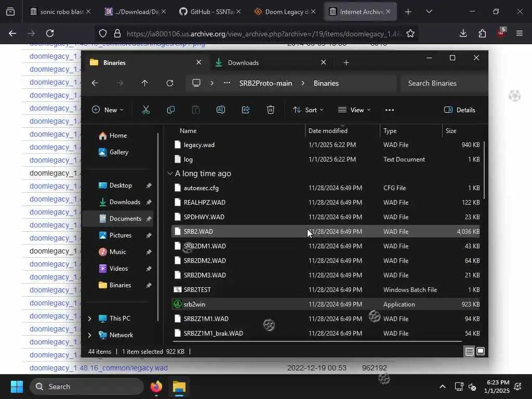Click the Paste clipboard icon in Explorer toolbar
This screenshot has width=532, height=399.
click(x=196, y=110)
